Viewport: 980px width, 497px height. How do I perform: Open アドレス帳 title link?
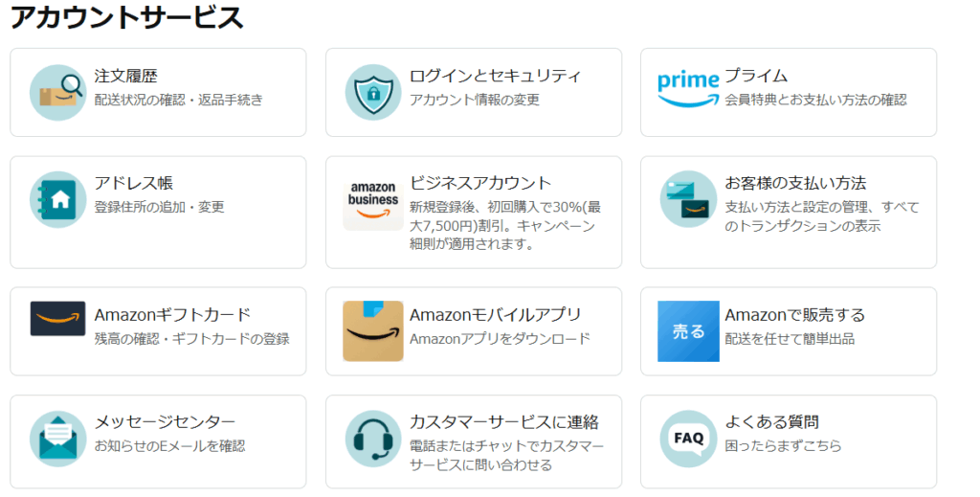pyautogui.click(x=134, y=183)
